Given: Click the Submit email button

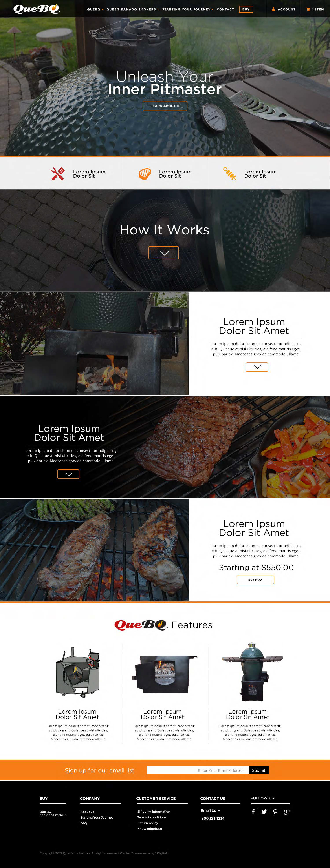Looking at the screenshot, I should point(259,770).
